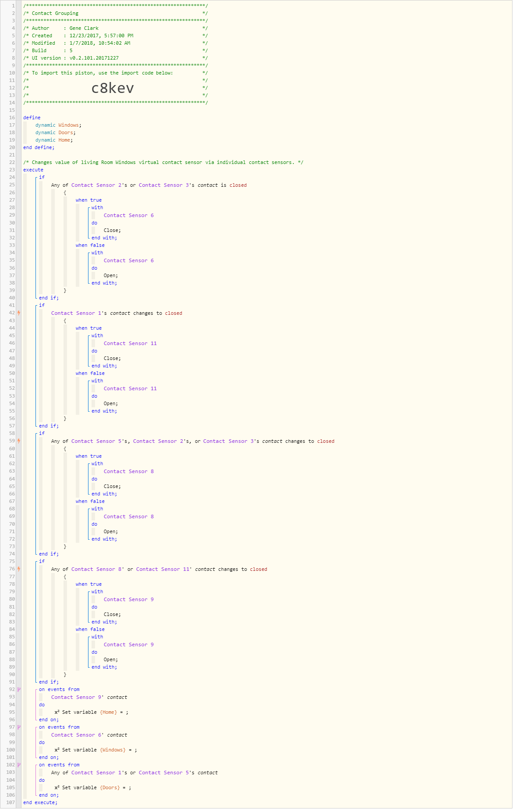Click 'when false' on line 67
The image size is (516, 812).
coord(90,501)
